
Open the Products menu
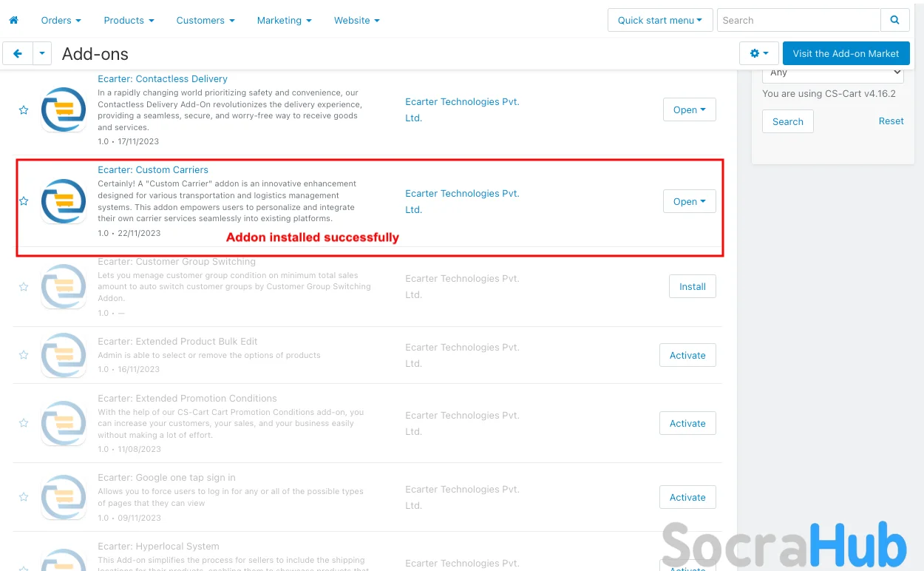(x=129, y=20)
